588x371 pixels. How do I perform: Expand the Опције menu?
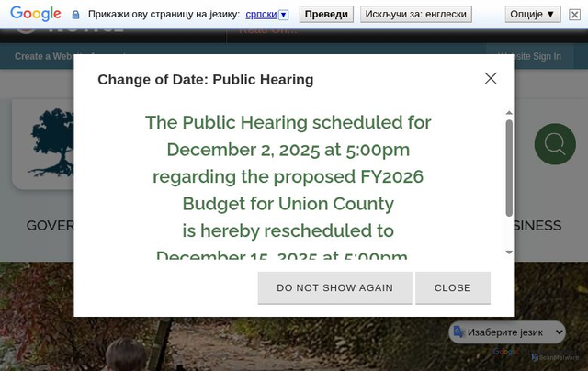click(x=533, y=15)
